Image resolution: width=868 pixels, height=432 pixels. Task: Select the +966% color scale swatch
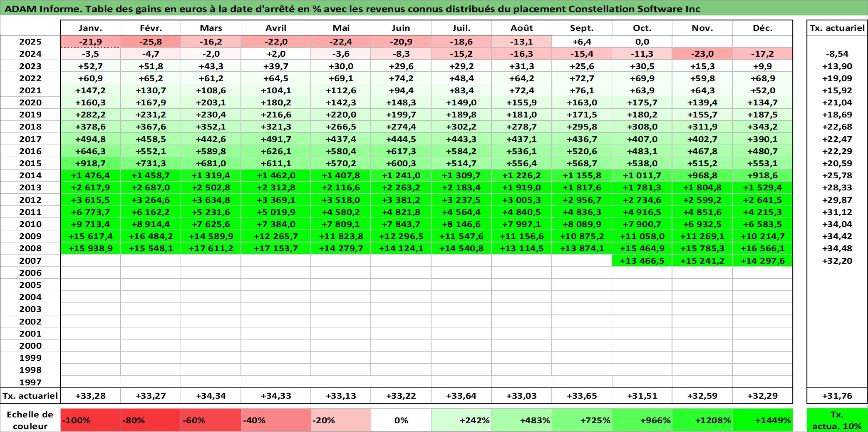[x=642, y=420]
